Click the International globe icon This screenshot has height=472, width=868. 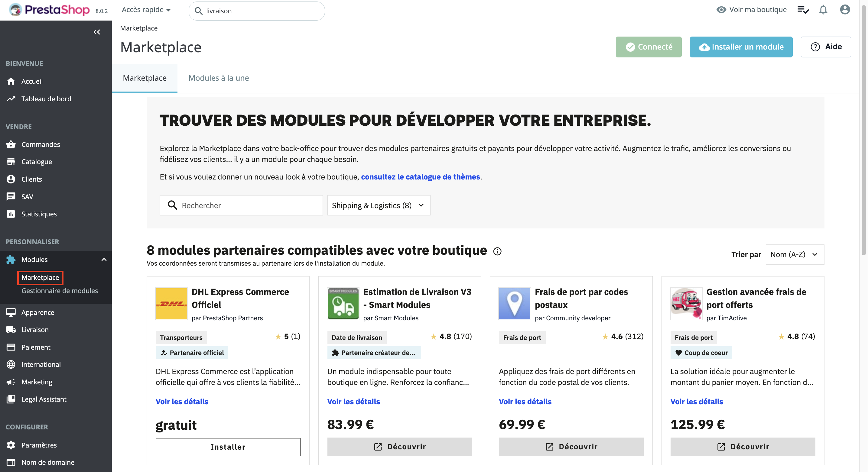tap(11, 364)
